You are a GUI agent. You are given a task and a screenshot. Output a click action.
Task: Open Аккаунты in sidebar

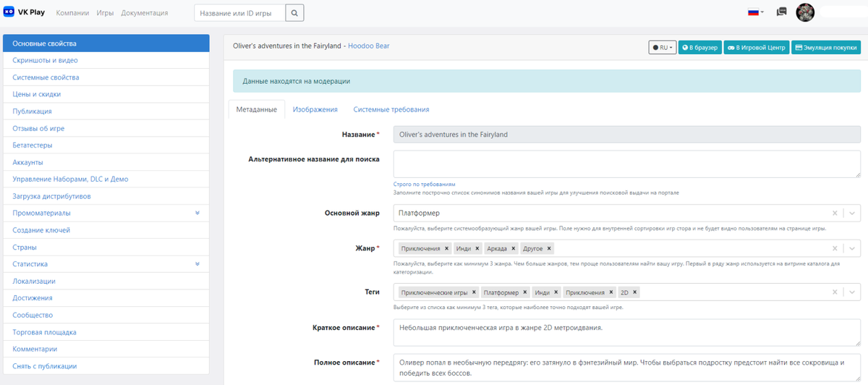106,162
